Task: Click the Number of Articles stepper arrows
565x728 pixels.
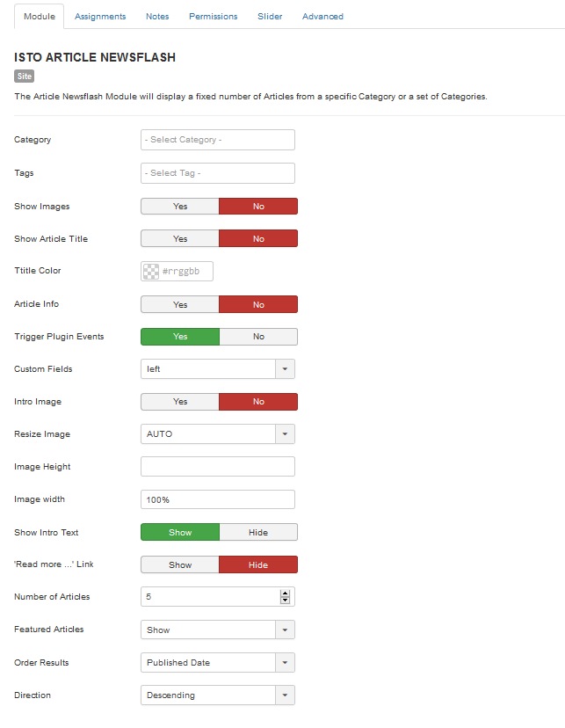Action: [285, 597]
